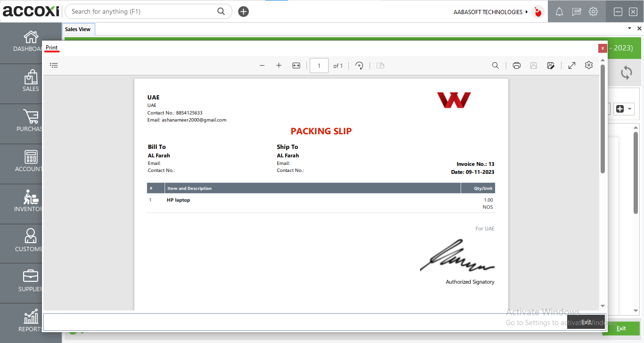Toggle full screen view of the preview

tap(571, 65)
